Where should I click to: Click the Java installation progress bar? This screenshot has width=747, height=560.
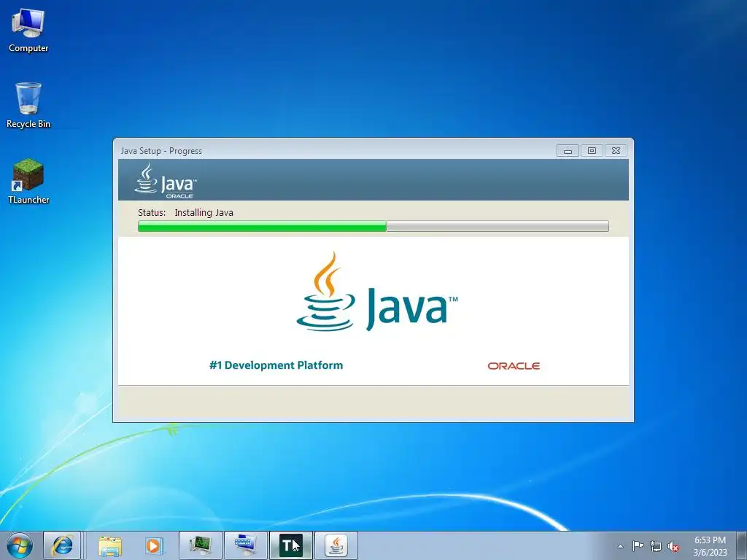373,226
